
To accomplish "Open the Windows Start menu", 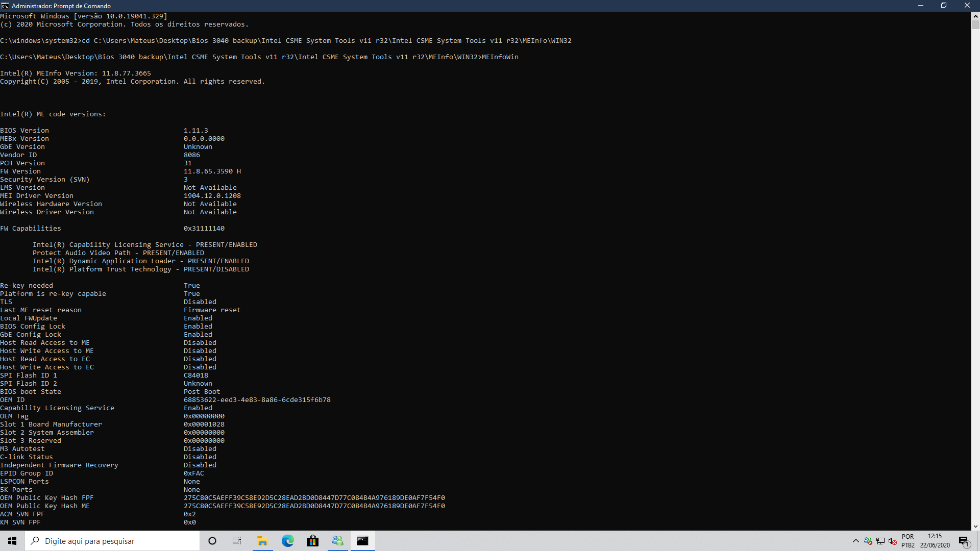I will click(12, 541).
